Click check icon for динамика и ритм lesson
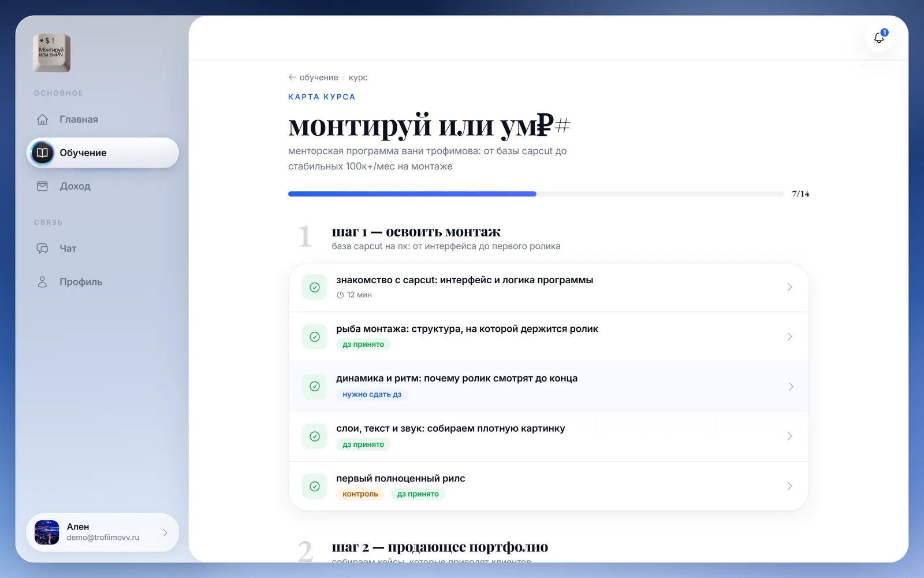Image resolution: width=924 pixels, height=578 pixels. tap(315, 386)
